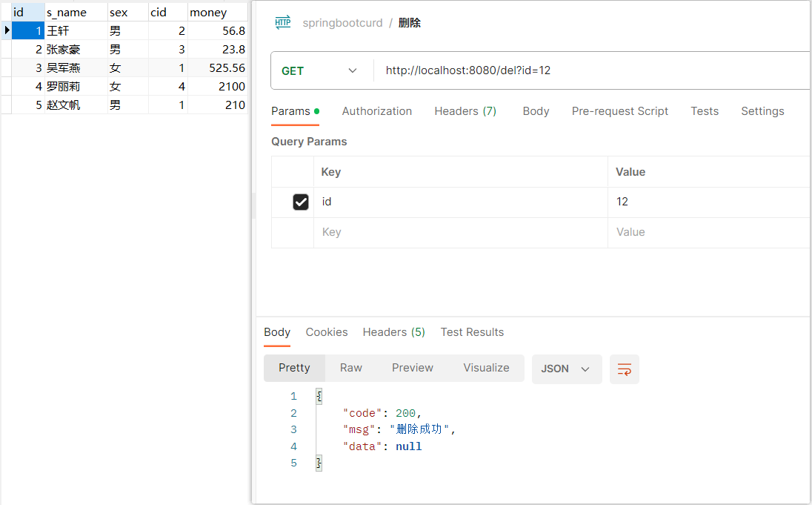Go to the Tests tab
Viewport: 812px width, 505px height.
[704, 111]
